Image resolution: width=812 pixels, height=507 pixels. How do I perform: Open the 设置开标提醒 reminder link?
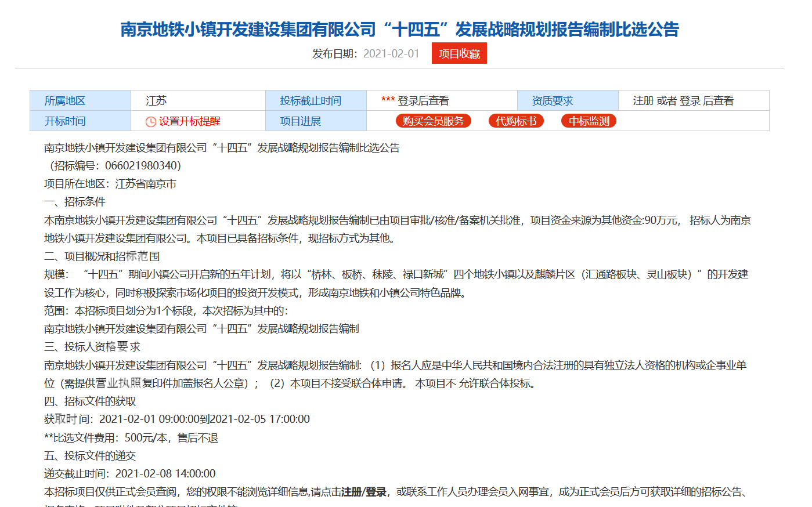(190, 121)
